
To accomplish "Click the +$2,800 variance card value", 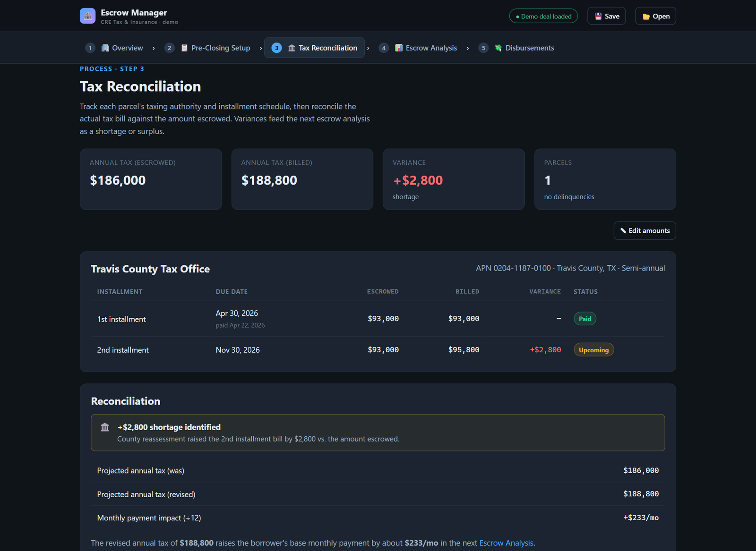I will pos(418,180).
